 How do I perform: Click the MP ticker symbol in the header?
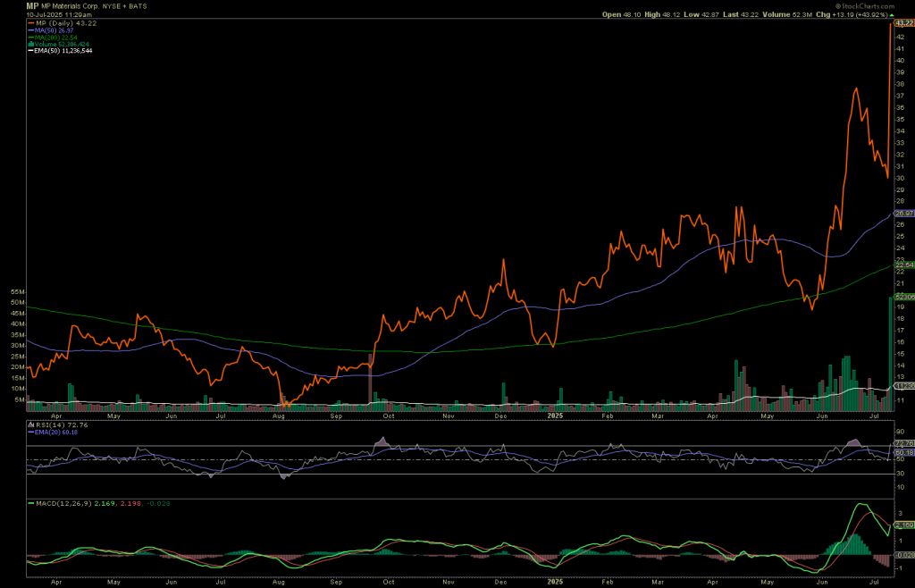pos(32,5)
